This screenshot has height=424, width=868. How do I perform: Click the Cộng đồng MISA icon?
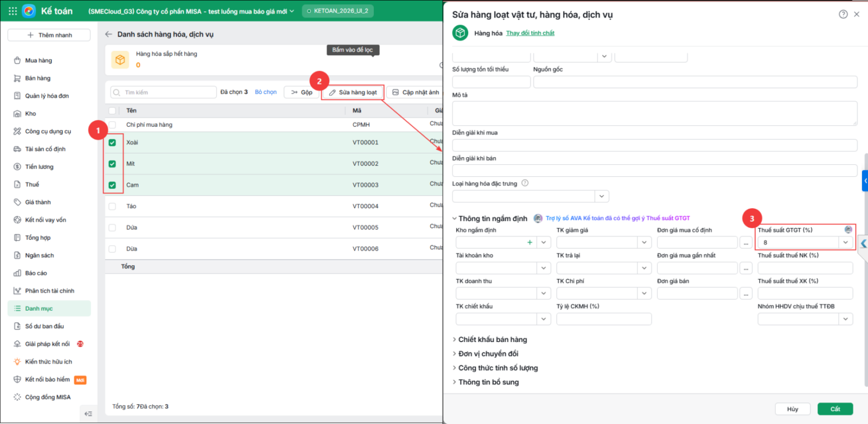pos(17,397)
